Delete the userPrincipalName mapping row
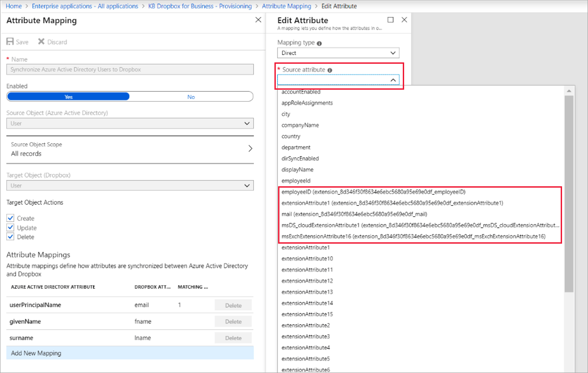This screenshot has height=373, width=588. [x=233, y=305]
